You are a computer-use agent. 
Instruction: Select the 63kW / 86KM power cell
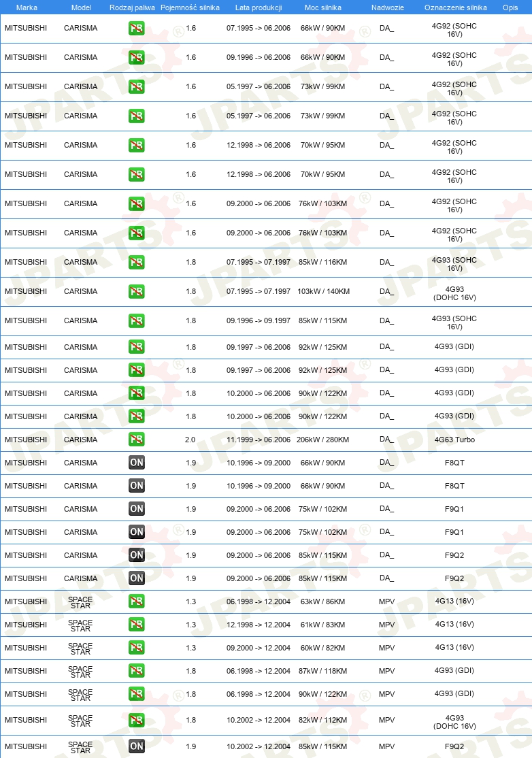[322, 602]
